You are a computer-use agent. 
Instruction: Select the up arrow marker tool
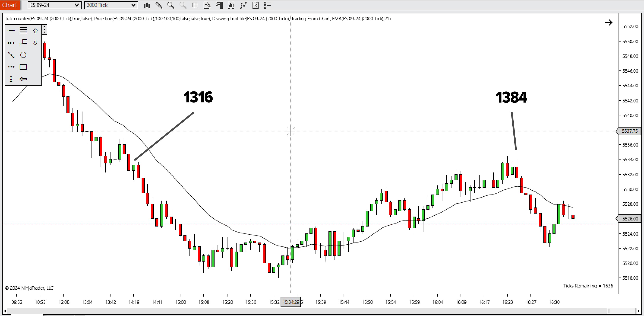pos(35,31)
